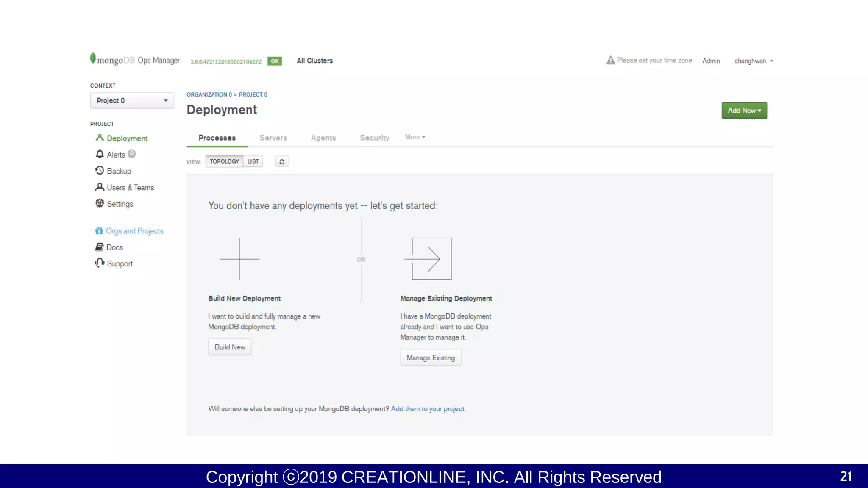Switch to the Servers tab

point(273,138)
